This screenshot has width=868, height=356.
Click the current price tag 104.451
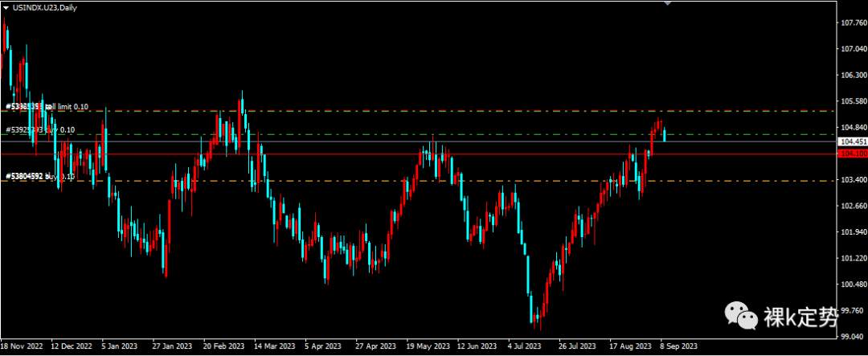853,141
